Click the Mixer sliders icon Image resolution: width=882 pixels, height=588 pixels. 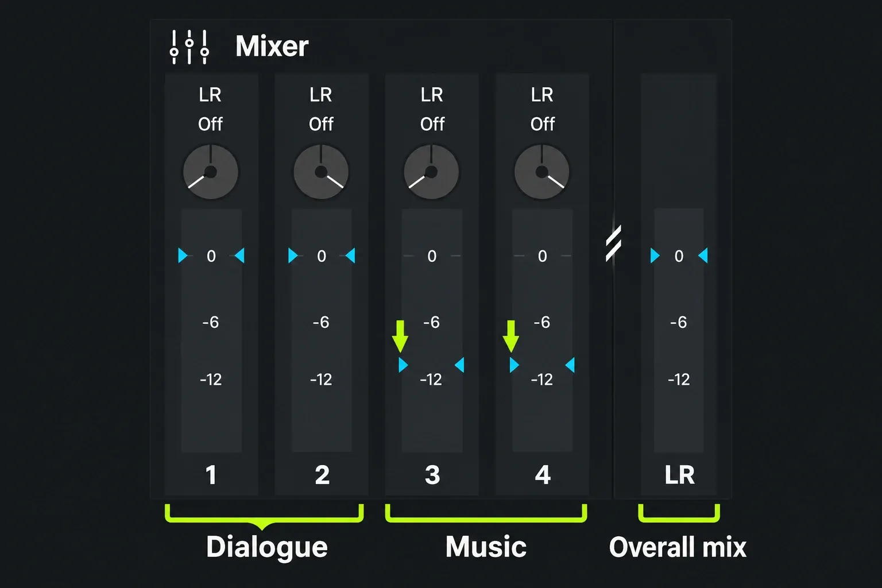pos(189,47)
